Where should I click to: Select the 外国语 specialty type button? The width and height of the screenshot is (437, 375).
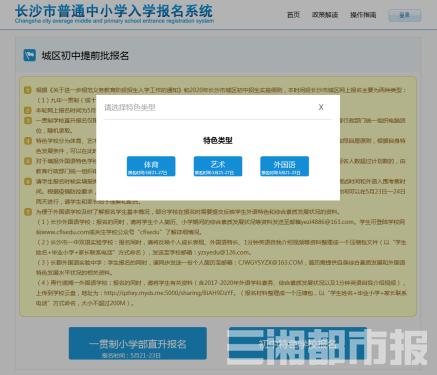pos(284,166)
